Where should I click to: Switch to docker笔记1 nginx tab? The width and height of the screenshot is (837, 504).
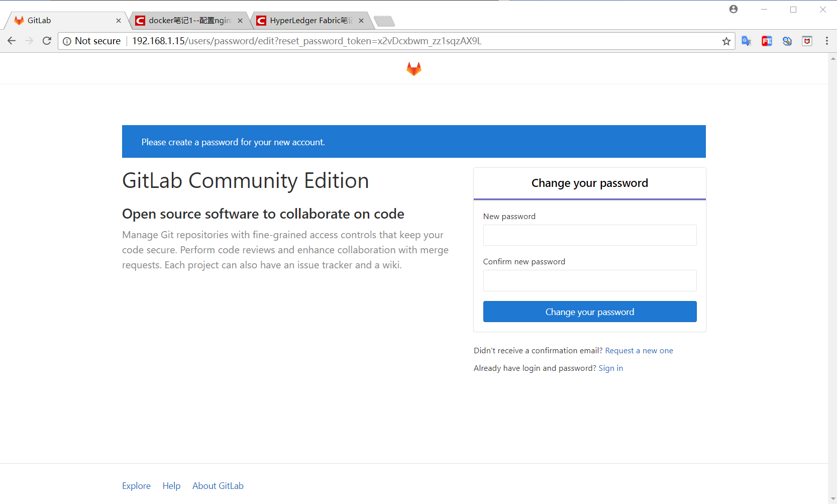point(188,21)
